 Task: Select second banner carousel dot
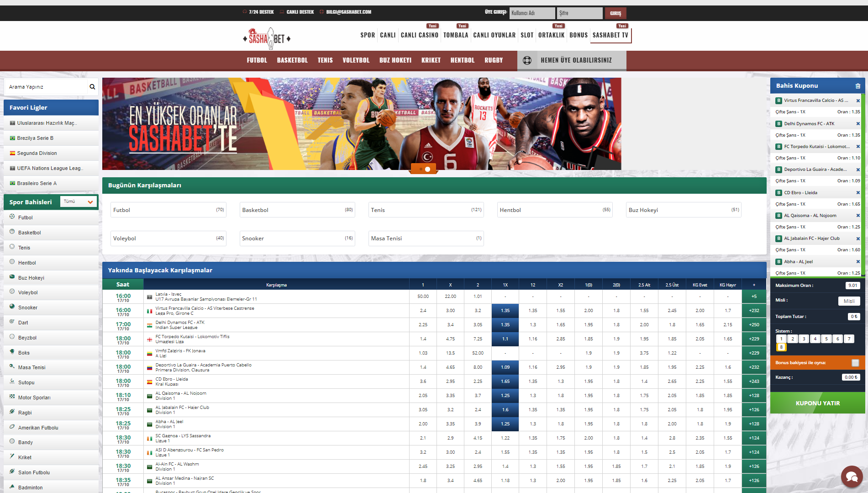[428, 169]
